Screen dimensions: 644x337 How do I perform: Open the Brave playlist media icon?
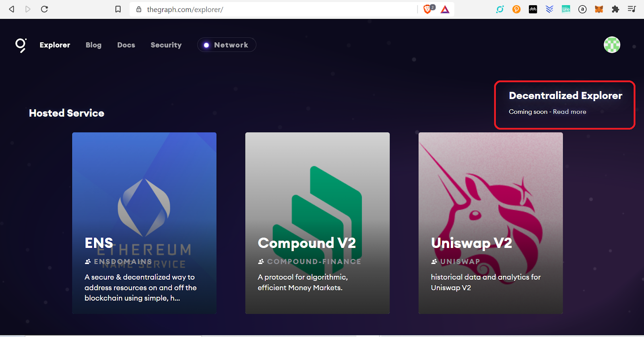click(x=632, y=9)
